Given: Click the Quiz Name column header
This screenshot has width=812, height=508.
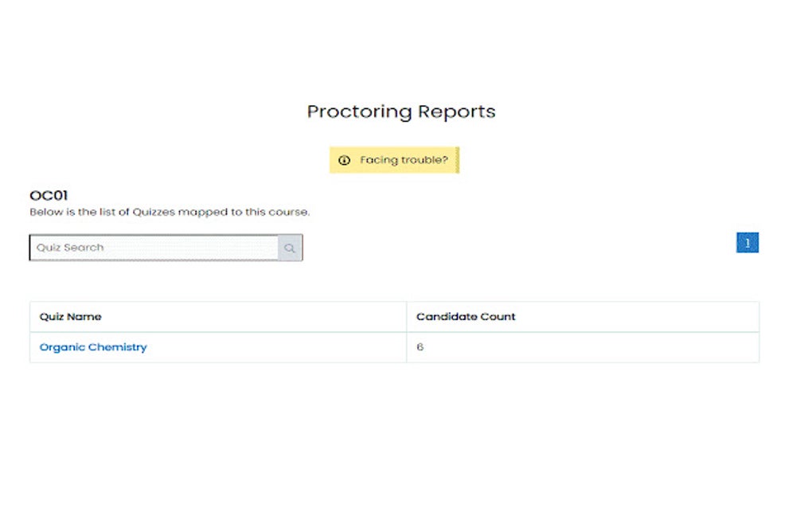Looking at the screenshot, I should point(71,316).
